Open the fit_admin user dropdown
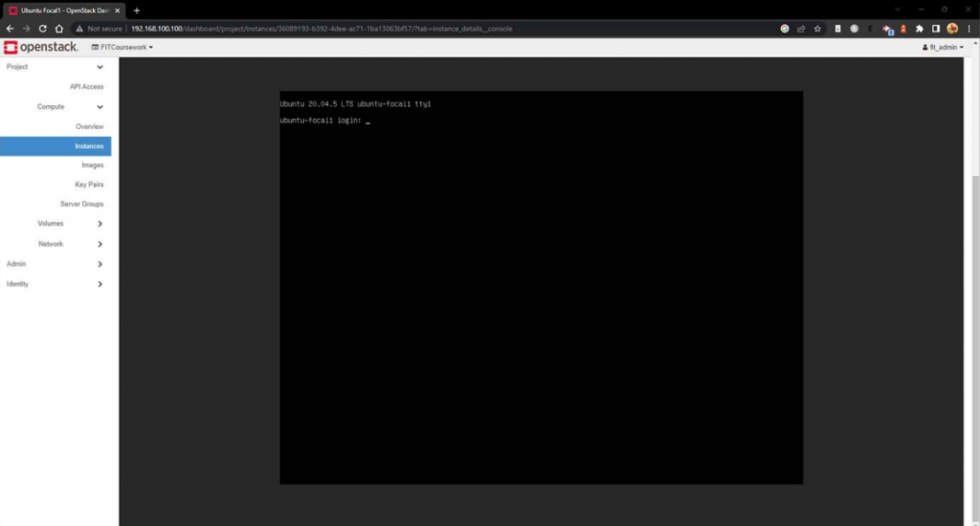 (943, 47)
